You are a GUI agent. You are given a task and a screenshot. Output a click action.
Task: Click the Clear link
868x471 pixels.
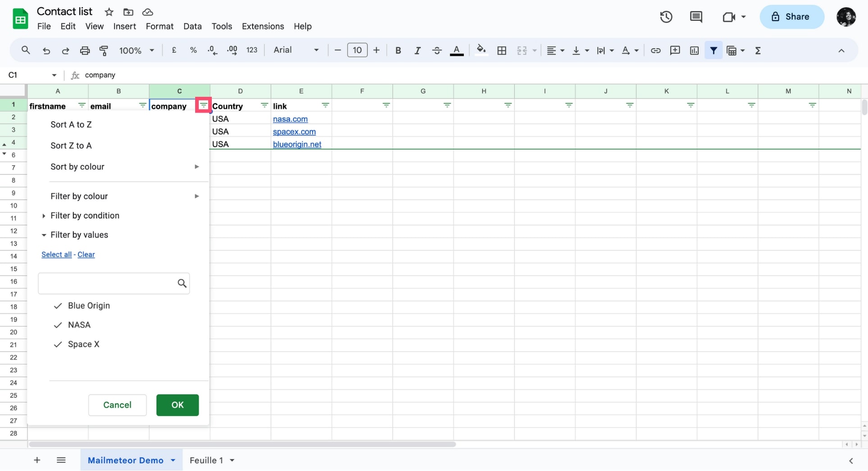click(86, 254)
